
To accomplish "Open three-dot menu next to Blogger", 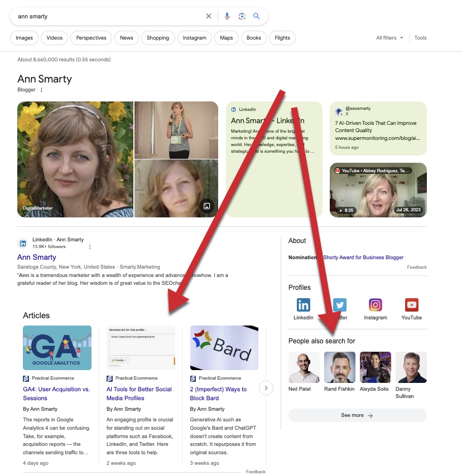I will [x=41, y=90].
